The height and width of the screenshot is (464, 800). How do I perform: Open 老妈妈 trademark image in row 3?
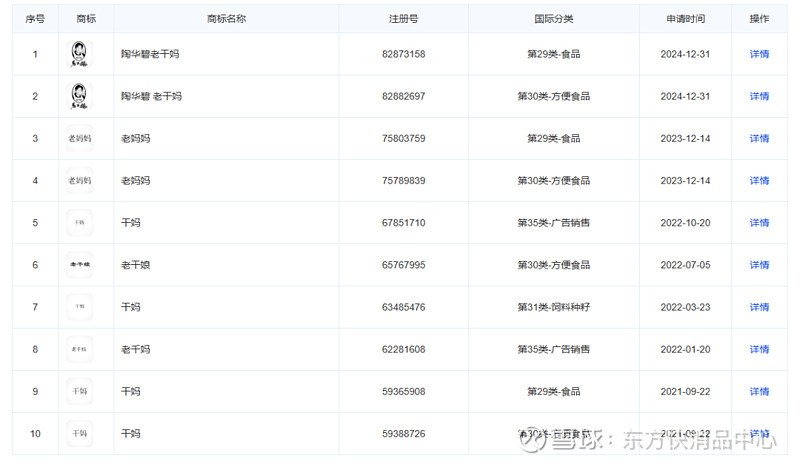pos(79,138)
